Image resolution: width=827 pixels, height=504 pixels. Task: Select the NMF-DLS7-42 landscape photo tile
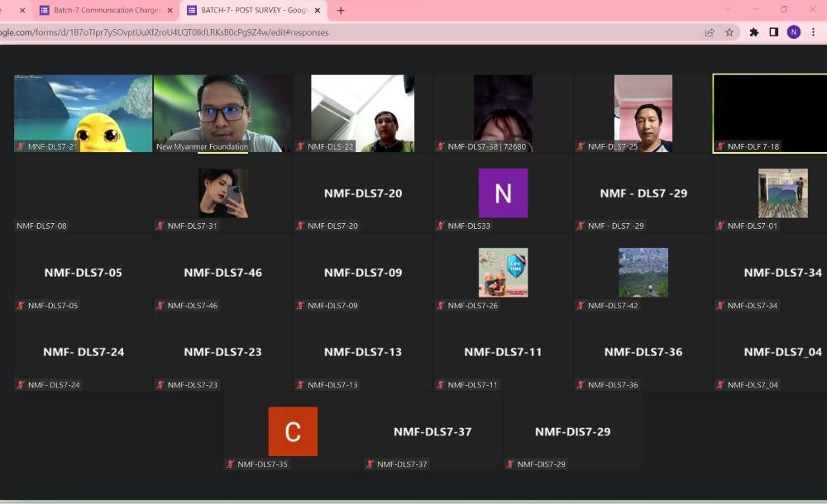point(643,273)
